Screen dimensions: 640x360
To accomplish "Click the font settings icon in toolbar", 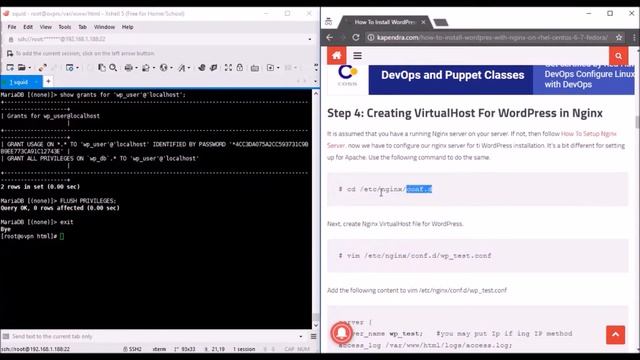I will 182,68.
